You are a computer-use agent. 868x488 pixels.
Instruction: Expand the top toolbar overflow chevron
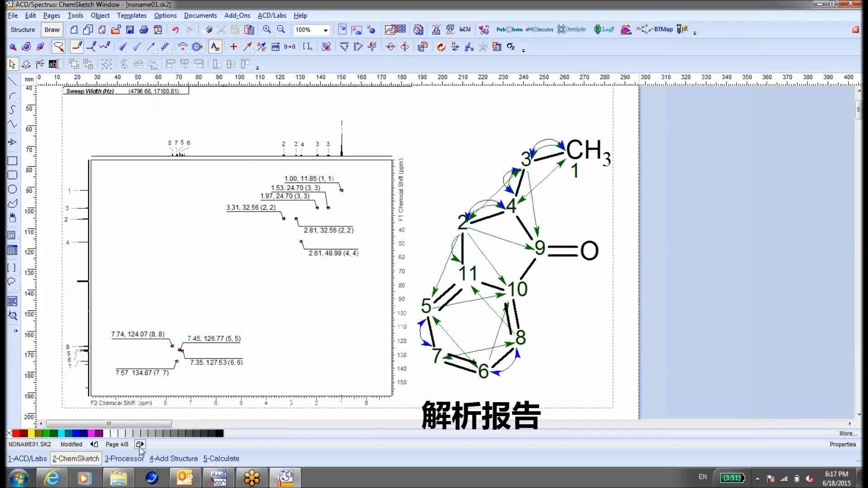[695, 33]
